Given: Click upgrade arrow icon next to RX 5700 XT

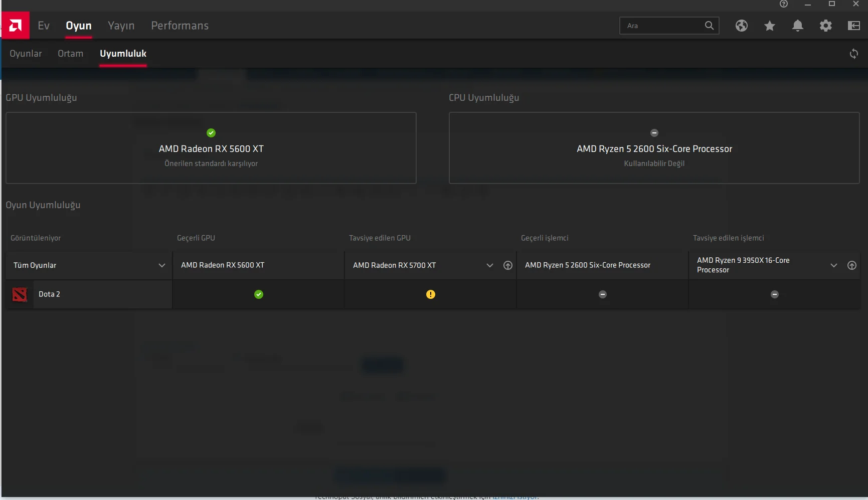Looking at the screenshot, I should [x=508, y=265].
